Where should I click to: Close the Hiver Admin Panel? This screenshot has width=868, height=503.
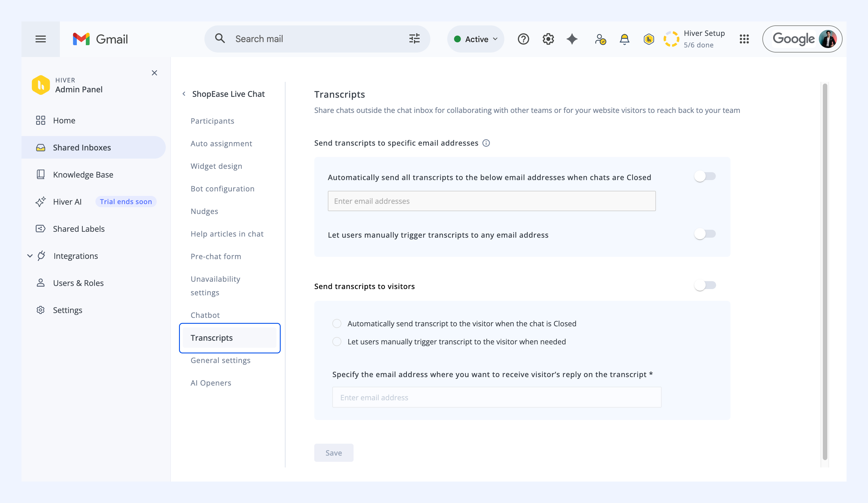pos(154,73)
